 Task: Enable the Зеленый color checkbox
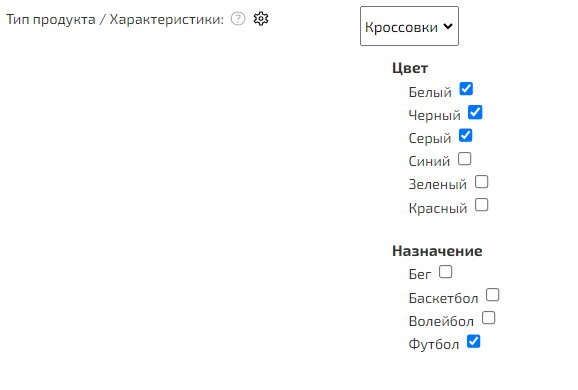coord(481,182)
